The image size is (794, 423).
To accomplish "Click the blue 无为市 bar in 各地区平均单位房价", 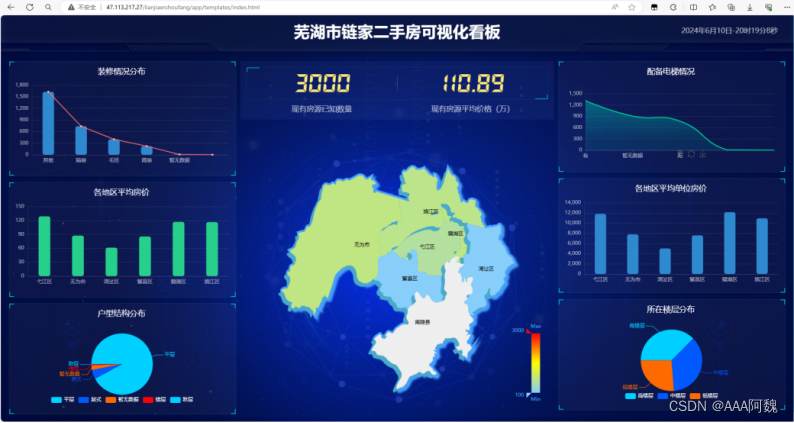I will pos(632,254).
